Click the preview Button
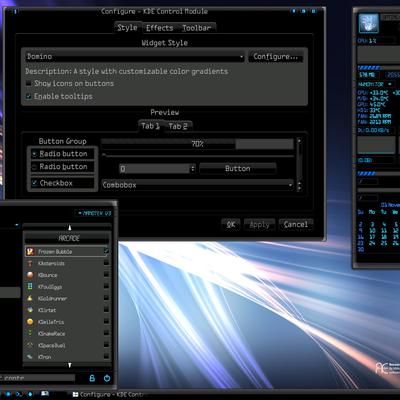The width and height of the screenshot is (400, 400). click(238, 169)
